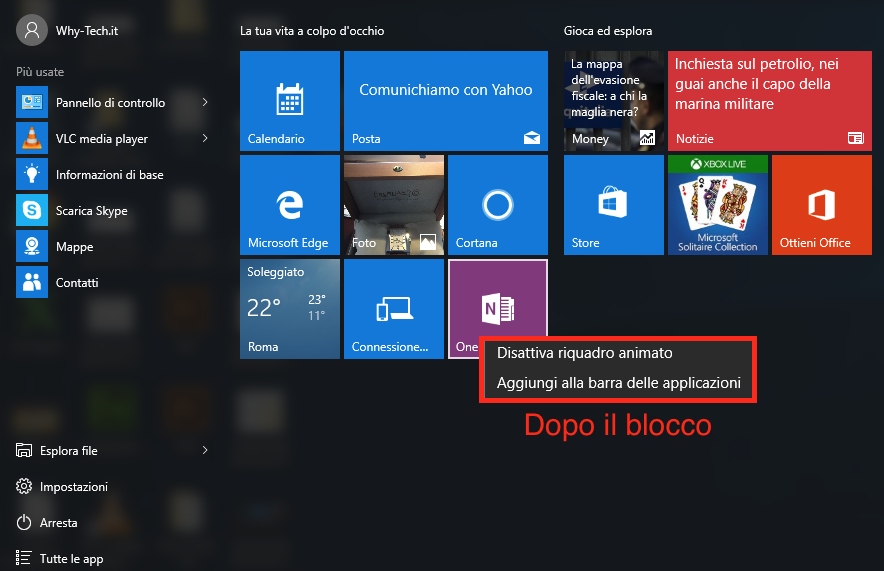The height and width of the screenshot is (571, 884).
Task: Open the Why-Tech.it user account avatar
Action: click(x=32, y=30)
